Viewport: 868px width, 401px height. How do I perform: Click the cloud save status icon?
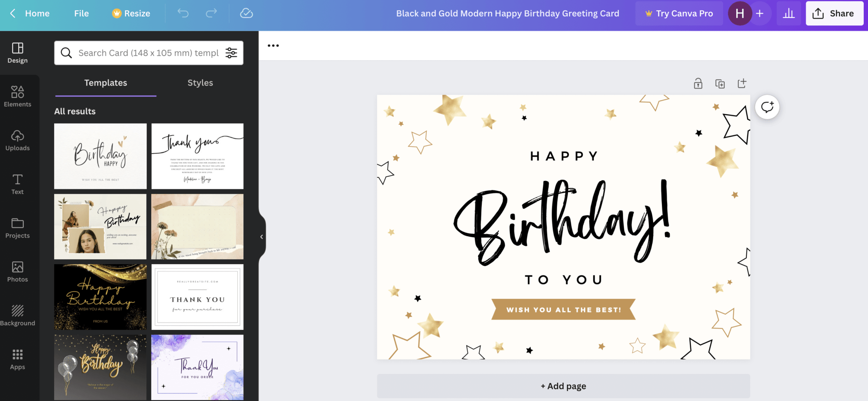[246, 13]
